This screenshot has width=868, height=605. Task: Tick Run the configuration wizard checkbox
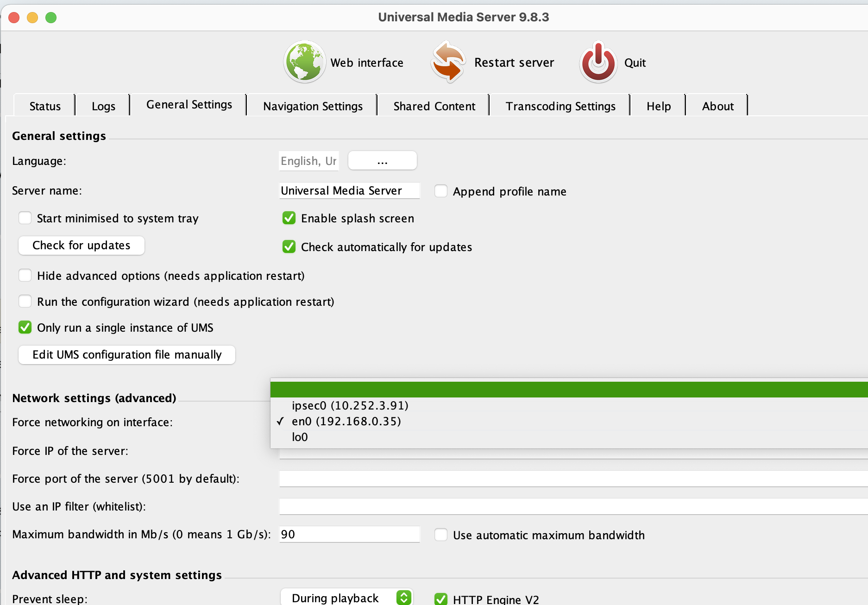pos(25,301)
